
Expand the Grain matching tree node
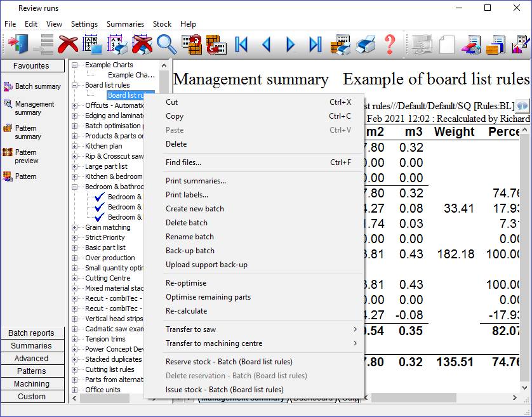point(75,227)
